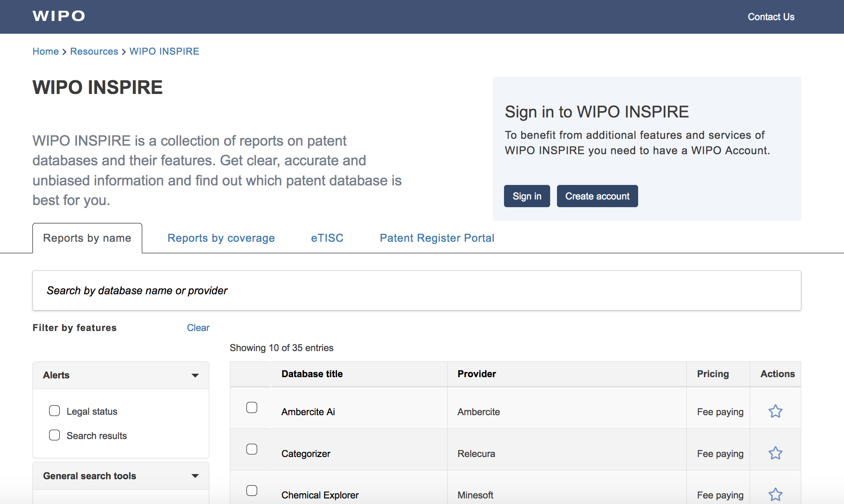This screenshot has height=504, width=844.
Task: Tick the Legal status alert checkbox
Action: 55,411
